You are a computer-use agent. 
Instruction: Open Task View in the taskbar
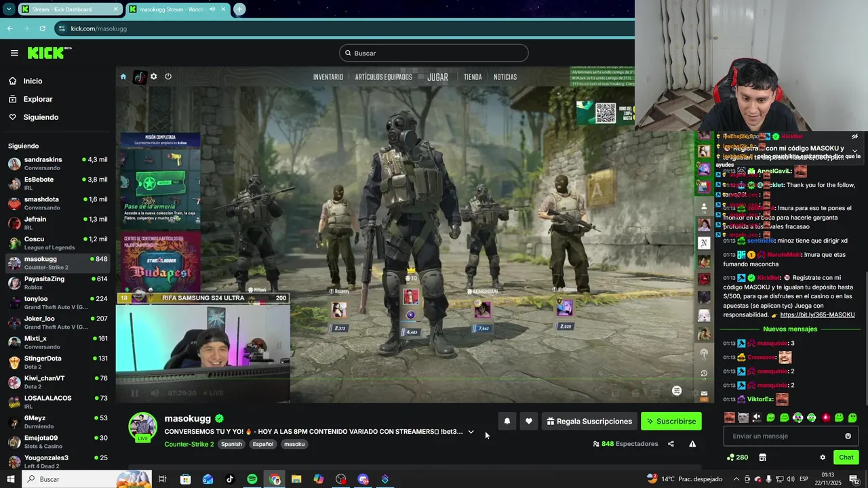(x=163, y=479)
